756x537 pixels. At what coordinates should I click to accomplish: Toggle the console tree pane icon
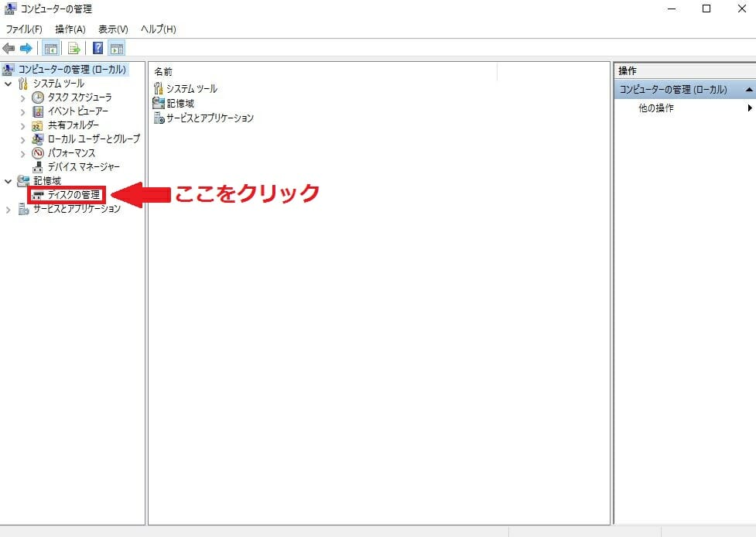50,48
